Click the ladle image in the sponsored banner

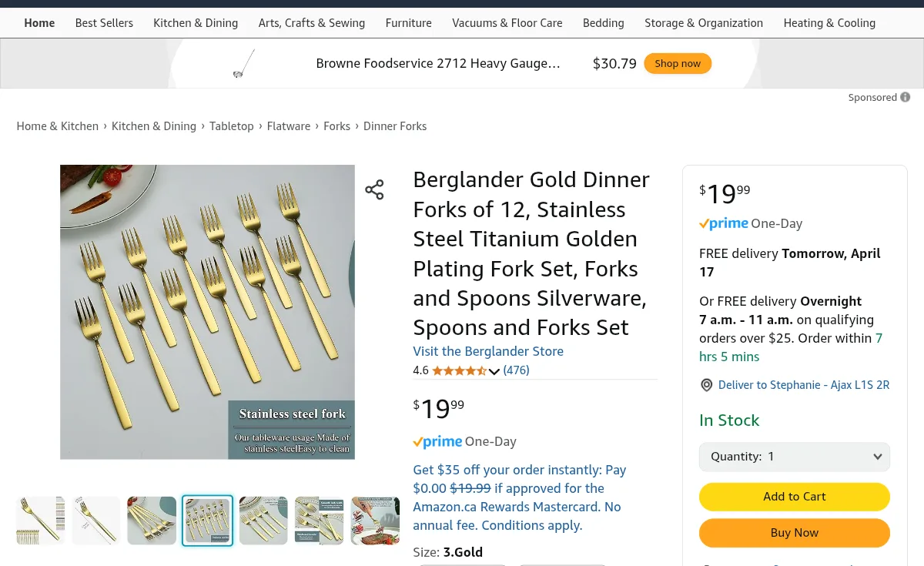click(x=243, y=64)
